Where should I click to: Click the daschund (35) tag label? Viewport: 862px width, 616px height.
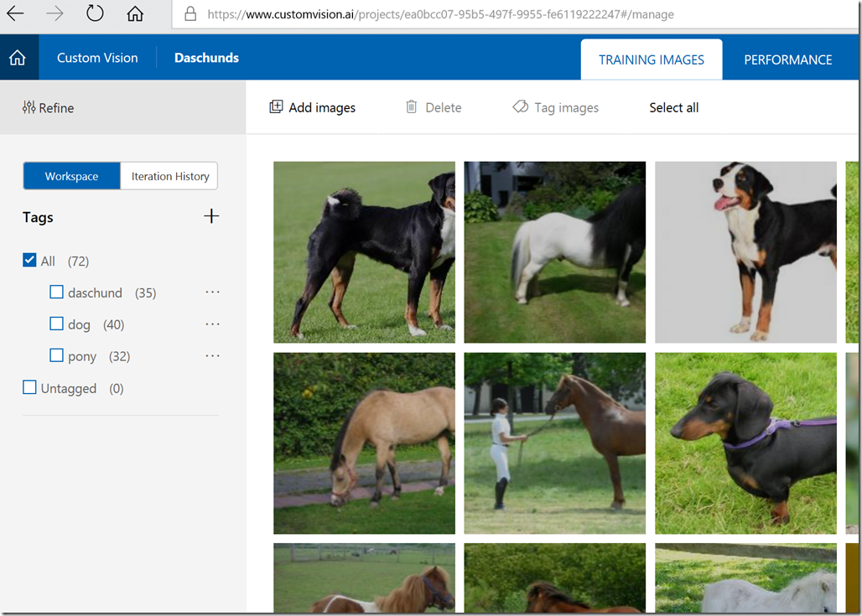click(112, 292)
